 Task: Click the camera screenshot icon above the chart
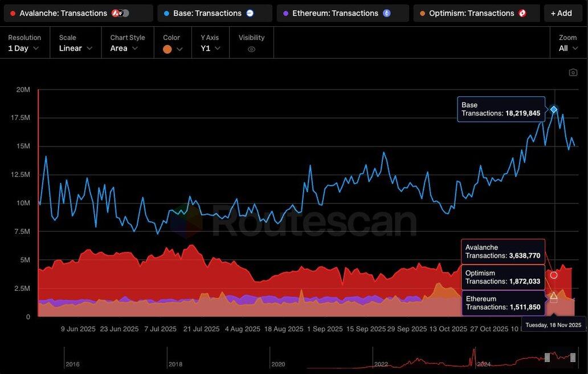[573, 72]
